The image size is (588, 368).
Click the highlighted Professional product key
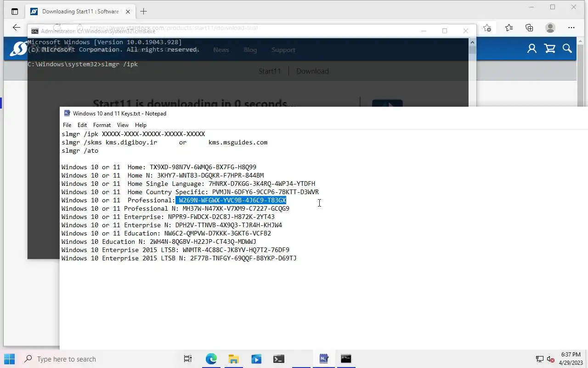[231, 200]
